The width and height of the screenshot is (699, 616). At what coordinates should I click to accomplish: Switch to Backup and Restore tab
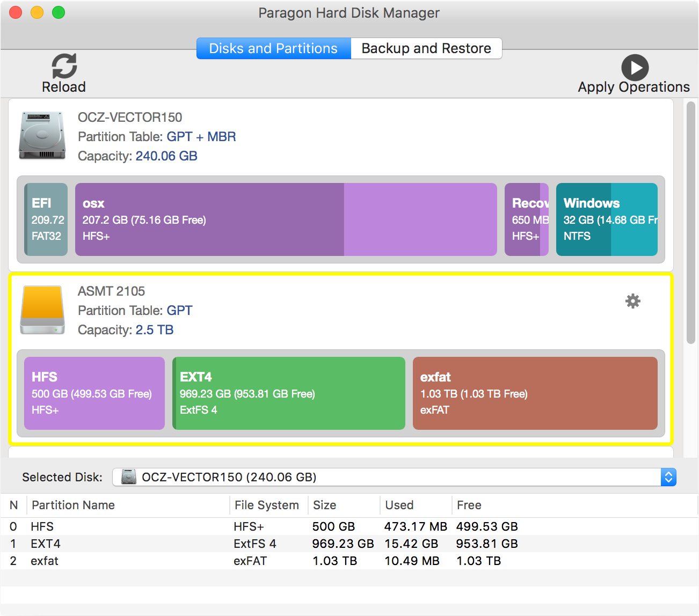tap(426, 48)
